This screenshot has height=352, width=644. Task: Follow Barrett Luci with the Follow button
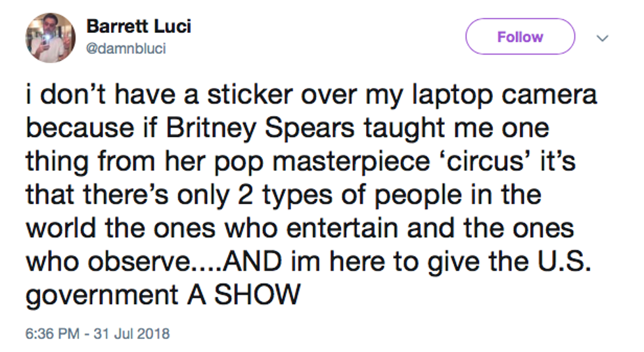coord(520,37)
